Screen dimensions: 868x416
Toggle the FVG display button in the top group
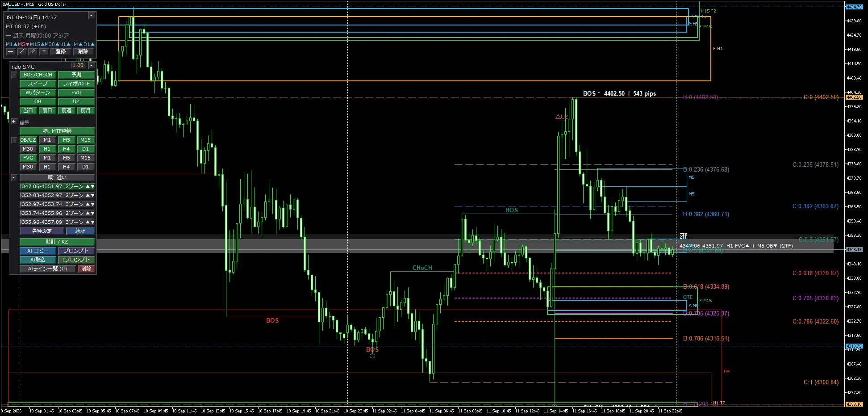pyautogui.click(x=76, y=92)
